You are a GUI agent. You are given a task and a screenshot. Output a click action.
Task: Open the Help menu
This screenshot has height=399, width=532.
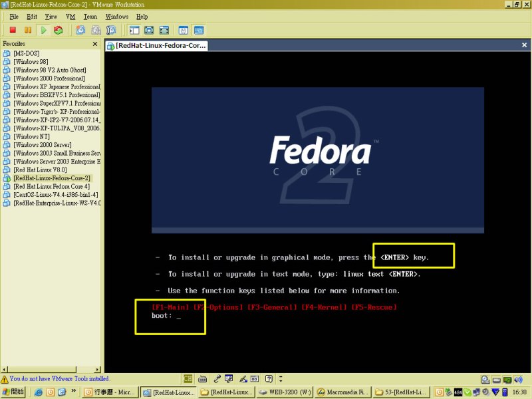click(x=142, y=17)
